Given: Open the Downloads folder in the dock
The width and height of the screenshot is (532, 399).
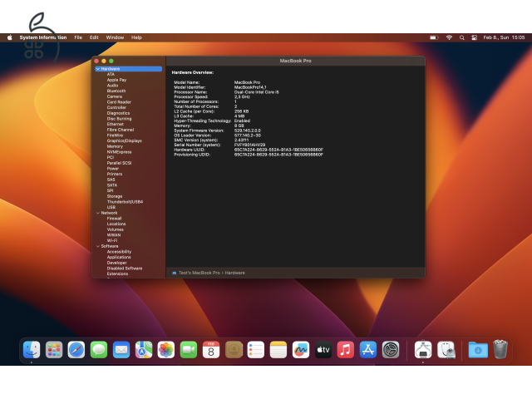Looking at the screenshot, I should (478, 350).
